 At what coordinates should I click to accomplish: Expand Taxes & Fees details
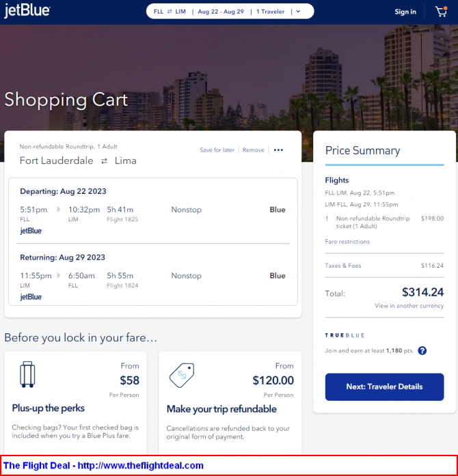coord(343,266)
